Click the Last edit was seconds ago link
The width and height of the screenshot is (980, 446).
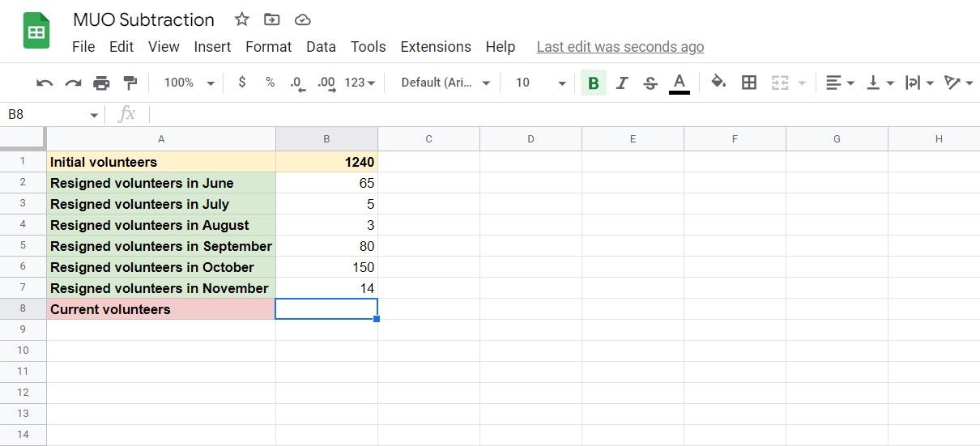click(620, 47)
